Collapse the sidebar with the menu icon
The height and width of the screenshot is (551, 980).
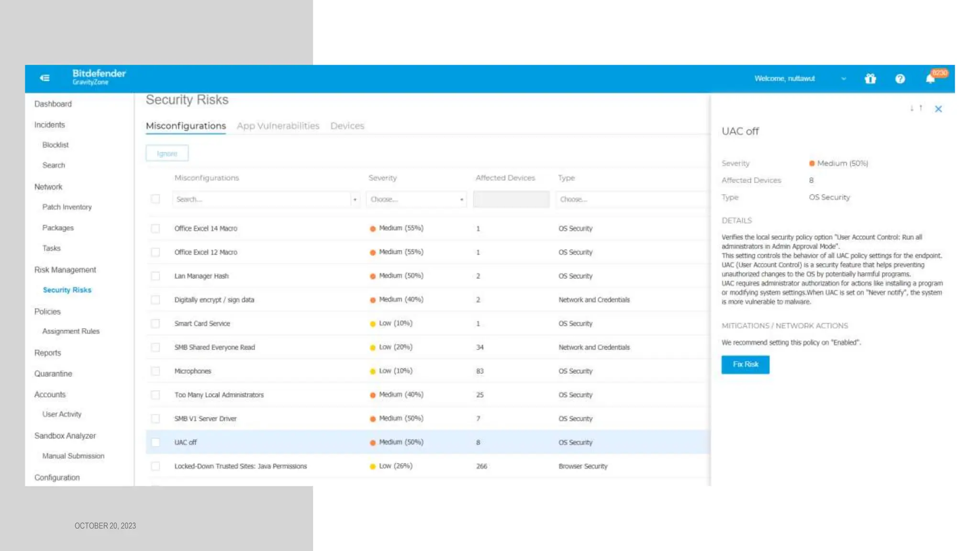pos(45,78)
